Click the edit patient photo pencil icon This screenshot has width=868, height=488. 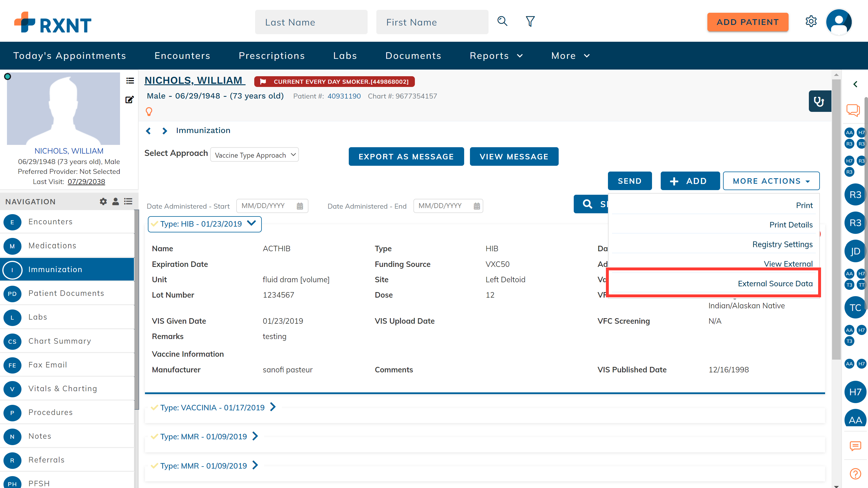129,100
